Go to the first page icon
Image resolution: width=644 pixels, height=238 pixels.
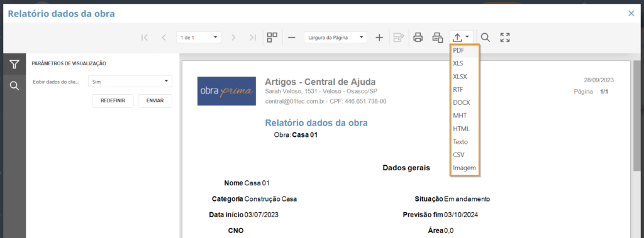(x=144, y=37)
